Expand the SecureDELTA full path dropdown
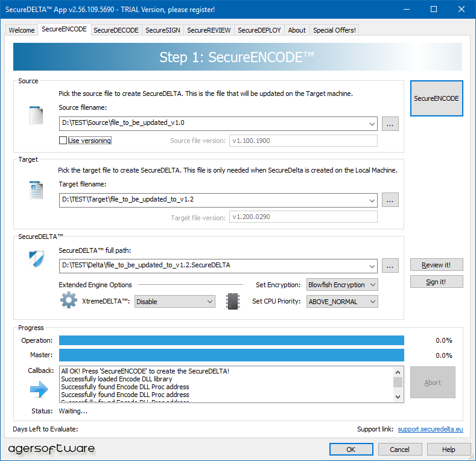The height and width of the screenshot is (461, 476). tap(372, 266)
